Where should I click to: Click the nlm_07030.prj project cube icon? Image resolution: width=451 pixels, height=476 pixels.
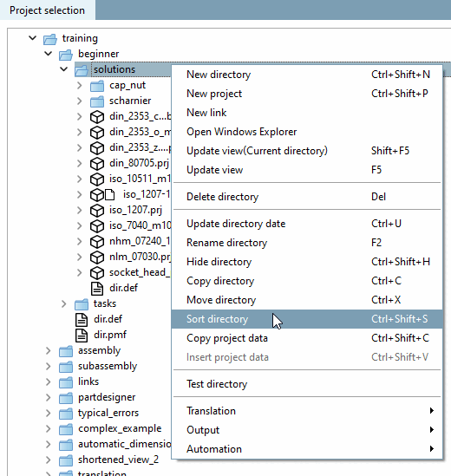pos(97,258)
